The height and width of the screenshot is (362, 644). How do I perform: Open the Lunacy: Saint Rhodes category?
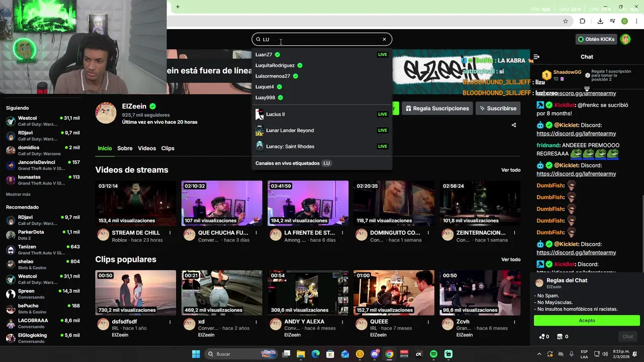[321, 146]
